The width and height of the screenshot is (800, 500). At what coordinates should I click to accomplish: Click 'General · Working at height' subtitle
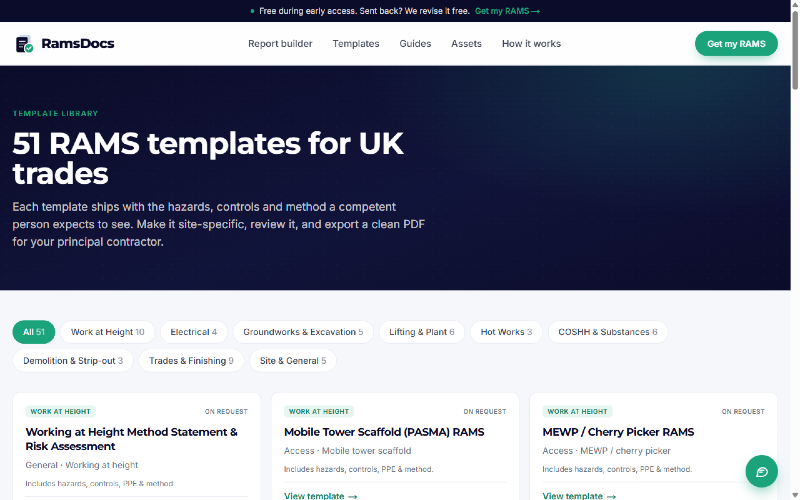click(82, 465)
